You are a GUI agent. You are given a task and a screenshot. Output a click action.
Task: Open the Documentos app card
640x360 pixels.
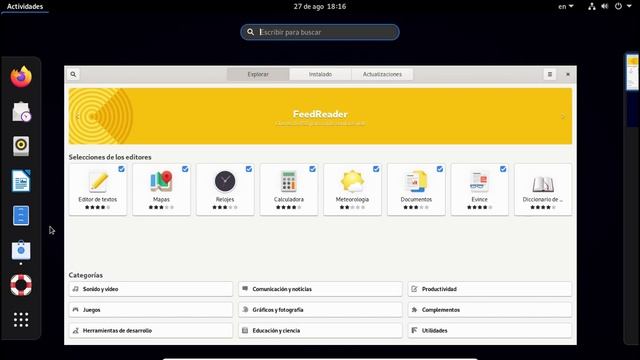[416, 189]
